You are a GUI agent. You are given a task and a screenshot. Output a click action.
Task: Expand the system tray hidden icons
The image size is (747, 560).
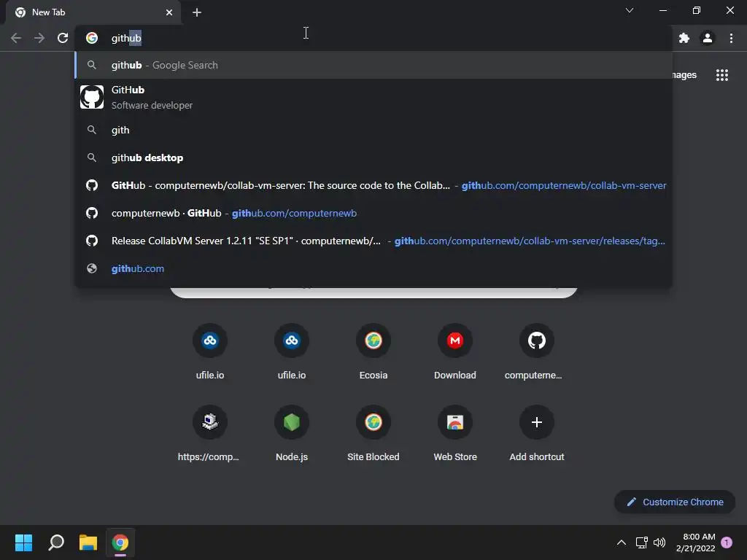click(622, 542)
